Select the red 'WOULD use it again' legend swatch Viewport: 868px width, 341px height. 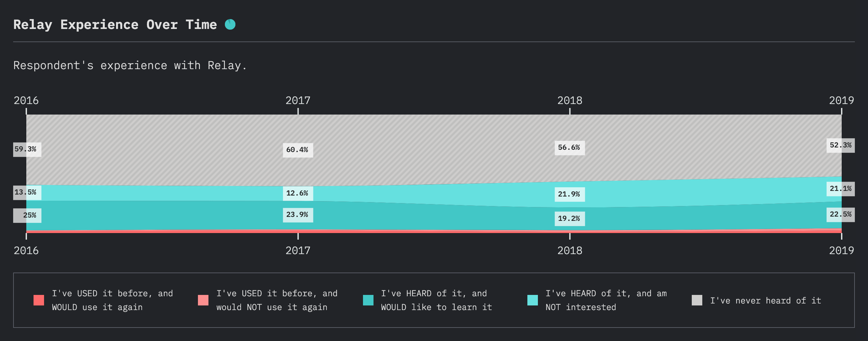[x=38, y=300]
